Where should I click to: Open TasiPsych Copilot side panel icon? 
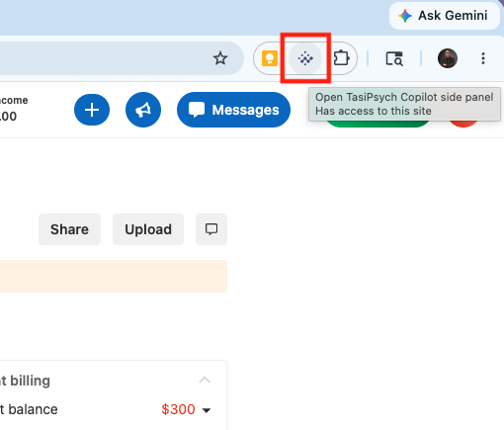coord(305,58)
